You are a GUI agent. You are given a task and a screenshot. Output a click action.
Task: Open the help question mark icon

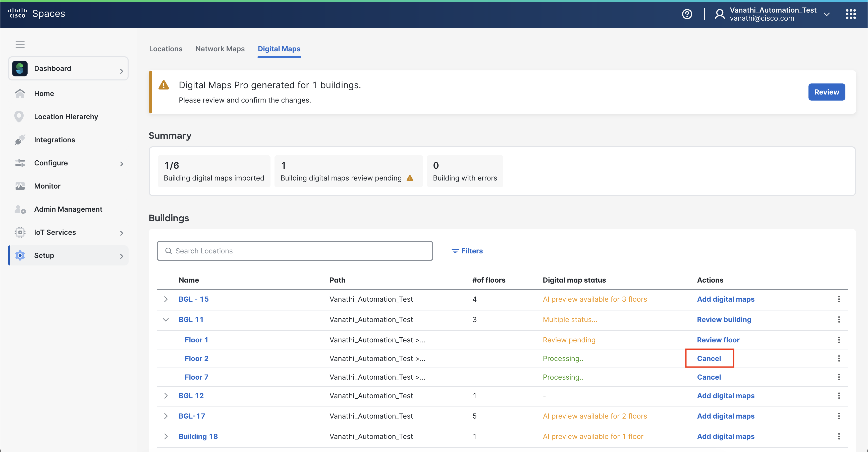point(687,14)
